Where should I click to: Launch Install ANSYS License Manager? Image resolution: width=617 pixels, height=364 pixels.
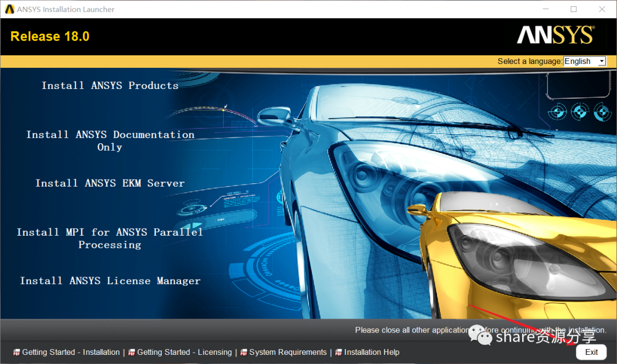[110, 281]
